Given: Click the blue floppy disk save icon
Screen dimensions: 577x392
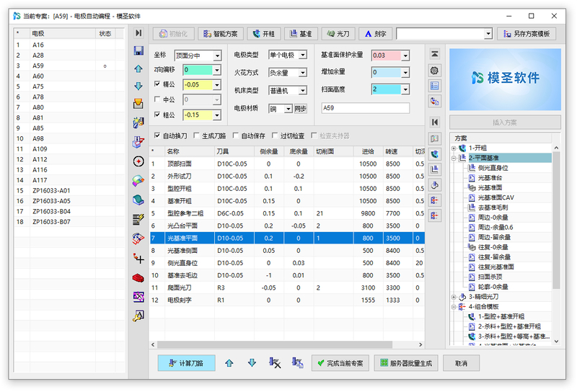Looking at the screenshot, I should pyautogui.click(x=138, y=50).
